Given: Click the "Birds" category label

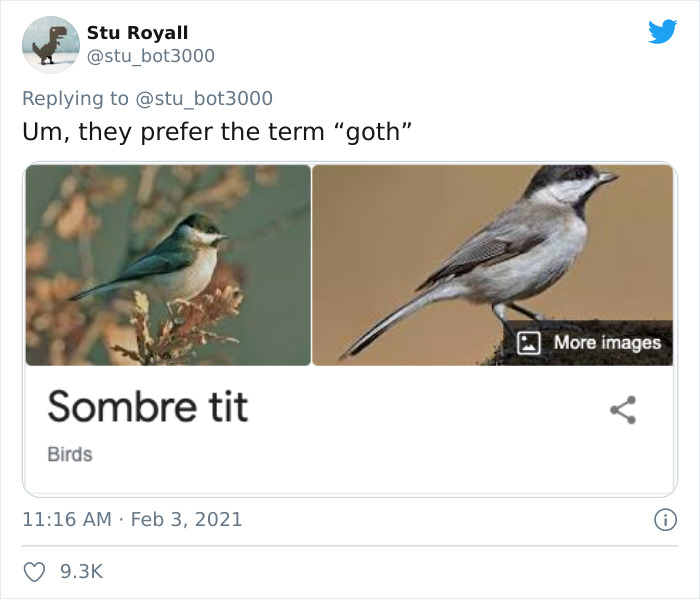Looking at the screenshot, I should (x=70, y=454).
